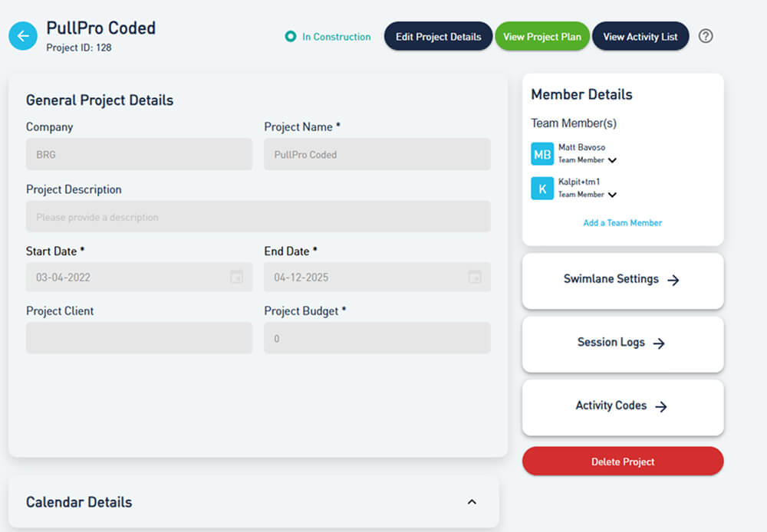Click Edit Project Details button

(438, 37)
